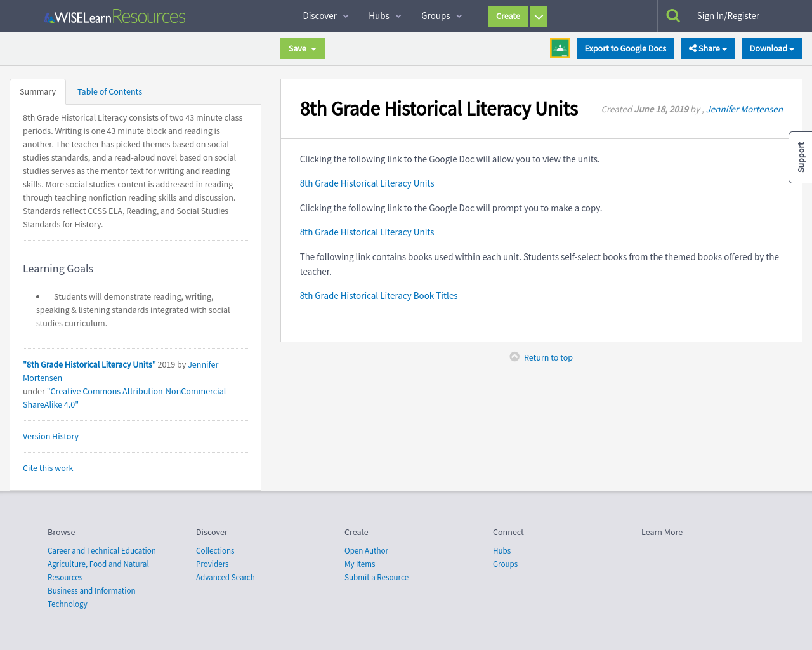Click the Return to top arrow icon

coord(513,356)
